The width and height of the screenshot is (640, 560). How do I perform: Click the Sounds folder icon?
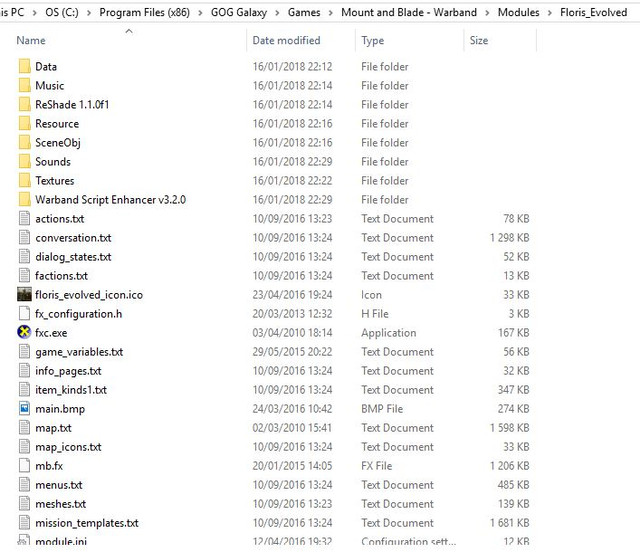[x=24, y=162]
